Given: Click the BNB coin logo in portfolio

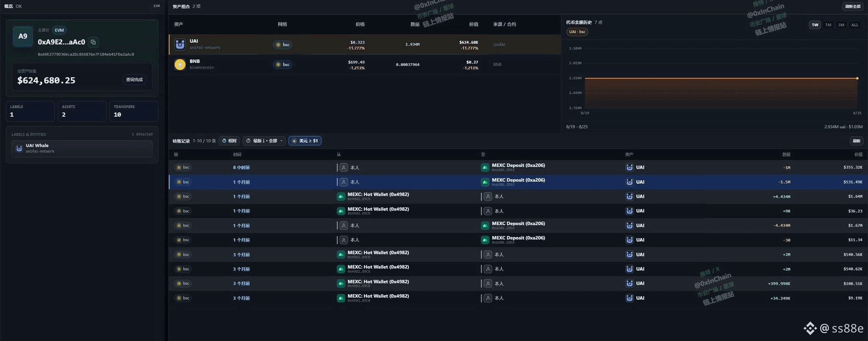Looking at the screenshot, I should click(x=180, y=64).
